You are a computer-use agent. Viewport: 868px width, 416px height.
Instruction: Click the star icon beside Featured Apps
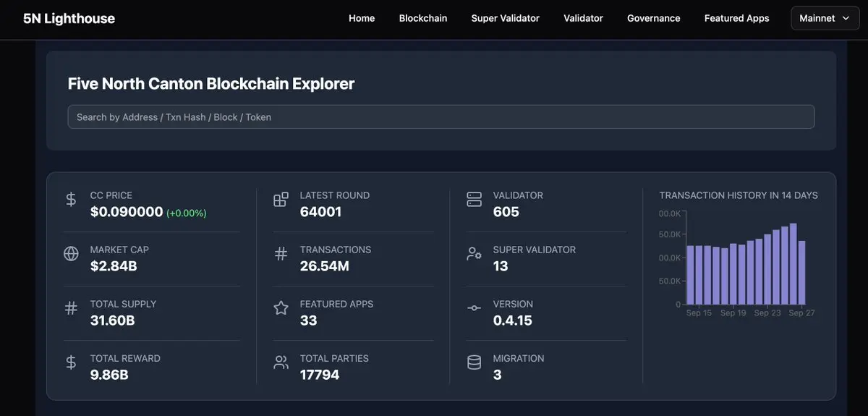[281, 308]
